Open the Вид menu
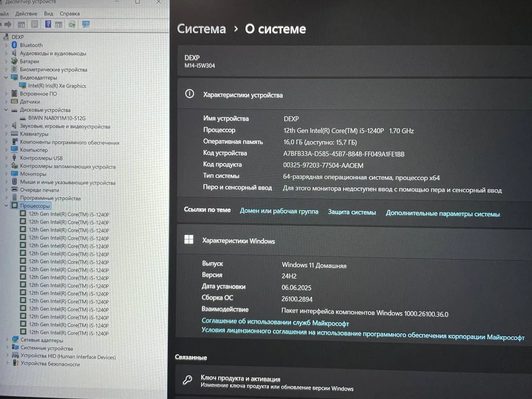Viewport: 532px width, 399px height. (49, 14)
